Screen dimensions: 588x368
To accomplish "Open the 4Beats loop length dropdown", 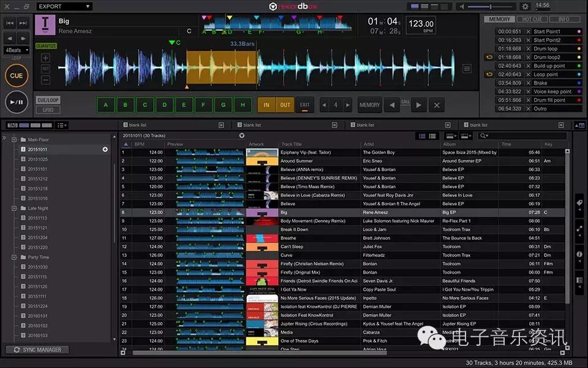I will 17,50.
